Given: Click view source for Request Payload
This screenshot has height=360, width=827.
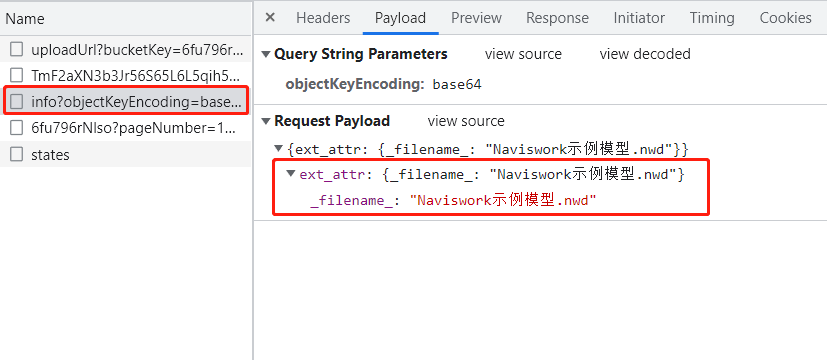Looking at the screenshot, I should point(466,121).
